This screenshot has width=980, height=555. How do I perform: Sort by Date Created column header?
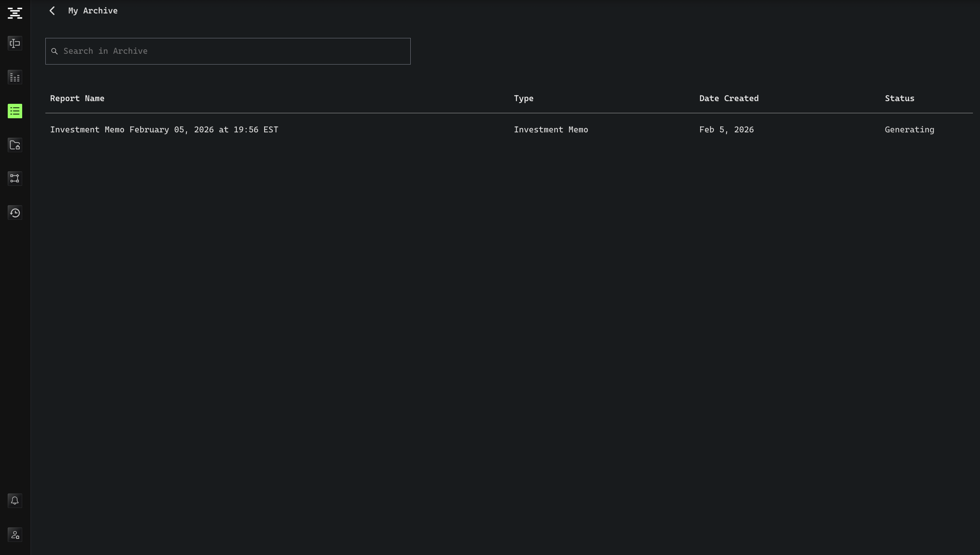[x=729, y=98]
